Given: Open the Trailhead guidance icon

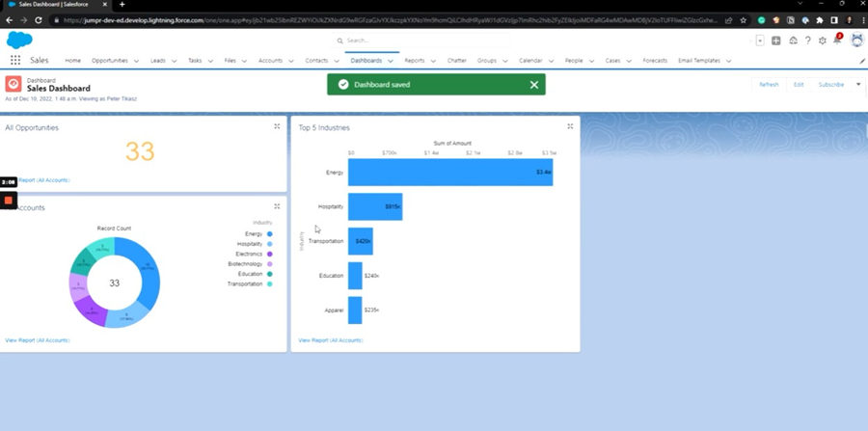Looking at the screenshot, I should coord(793,40).
